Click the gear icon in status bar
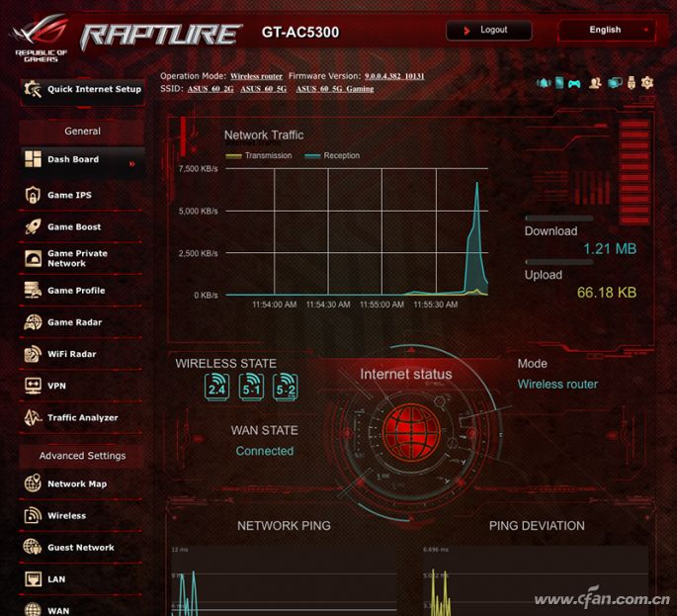 pyautogui.click(x=646, y=82)
